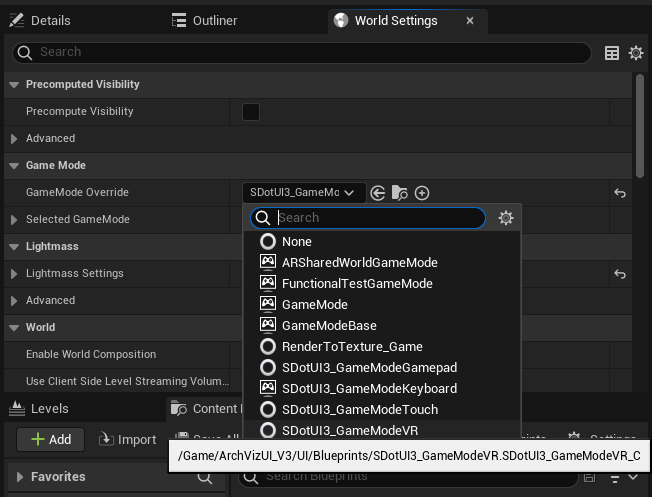Image resolution: width=652 pixels, height=497 pixels.
Task: Click the GameMode Override label
Action: pos(77,193)
